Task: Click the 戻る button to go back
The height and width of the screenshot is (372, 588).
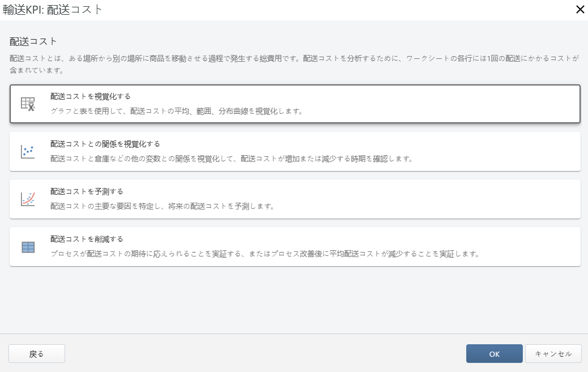Action: coord(36,353)
